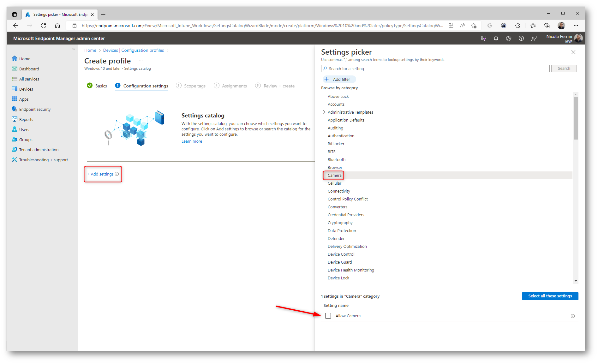Click the info icon next to Add settings
The height and width of the screenshot is (364, 598).
(117, 174)
